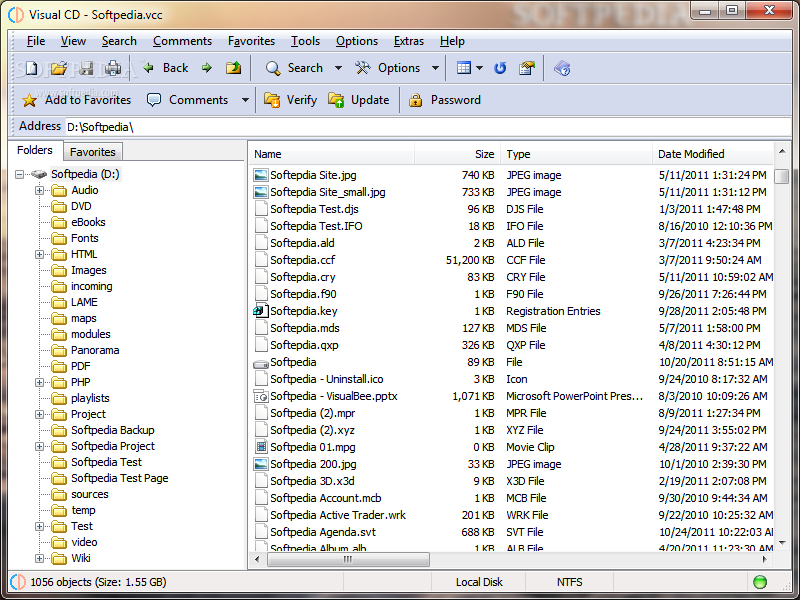Image resolution: width=800 pixels, height=600 pixels.
Task: Click the New catalog icon
Action: click(32, 68)
